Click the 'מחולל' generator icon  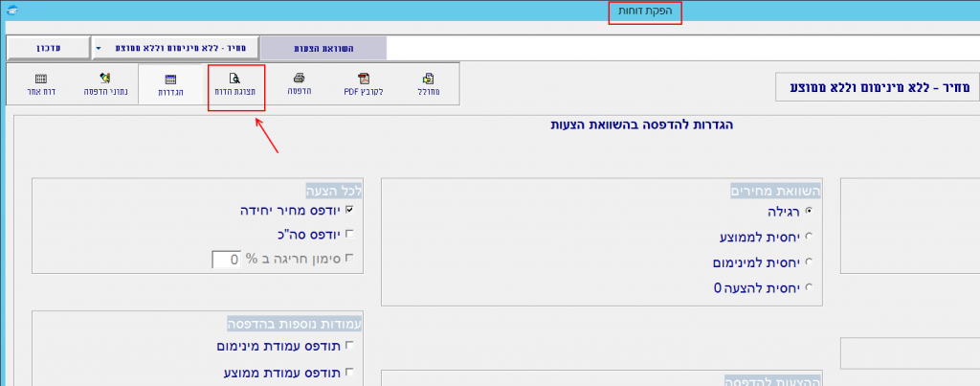pyautogui.click(x=428, y=85)
